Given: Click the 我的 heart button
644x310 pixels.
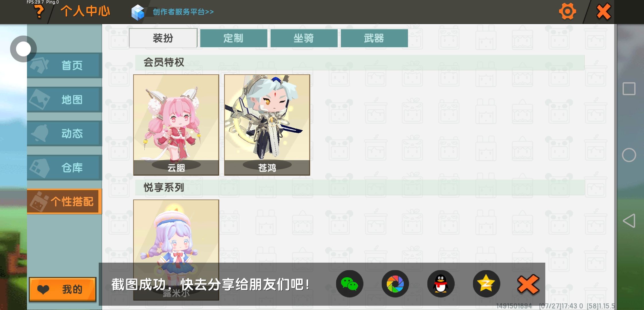Looking at the screenshot, I should pyautogui.click(x=63, y=289).
